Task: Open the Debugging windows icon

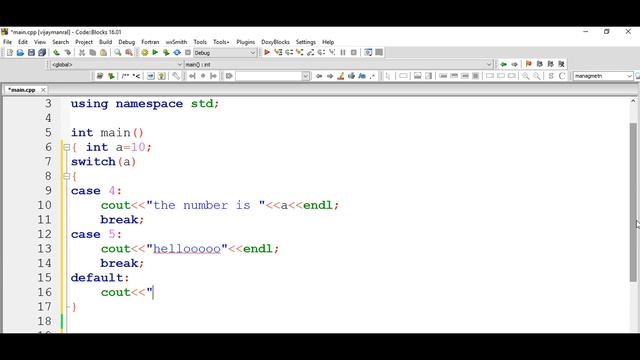Action: pos(368,52)
